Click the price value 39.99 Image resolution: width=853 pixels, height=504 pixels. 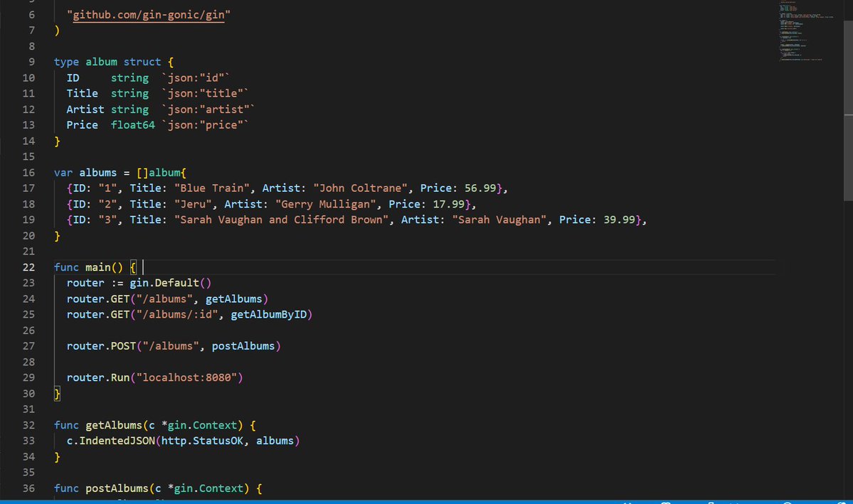click(x=619, y=220)
